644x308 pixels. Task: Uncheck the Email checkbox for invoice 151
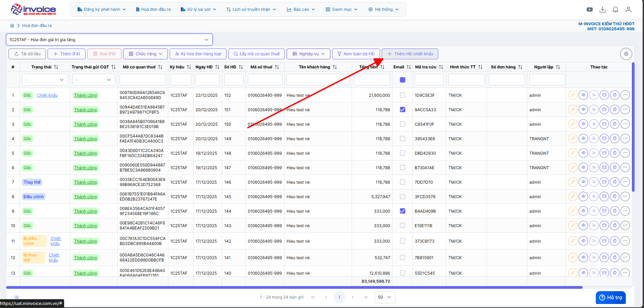tap(402, 110)
